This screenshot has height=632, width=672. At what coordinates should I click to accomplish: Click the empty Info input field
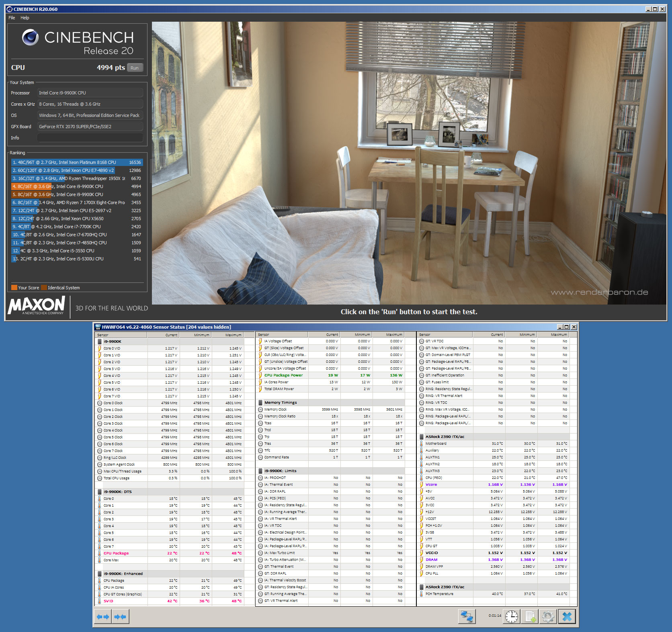click(x=90, y=138)
